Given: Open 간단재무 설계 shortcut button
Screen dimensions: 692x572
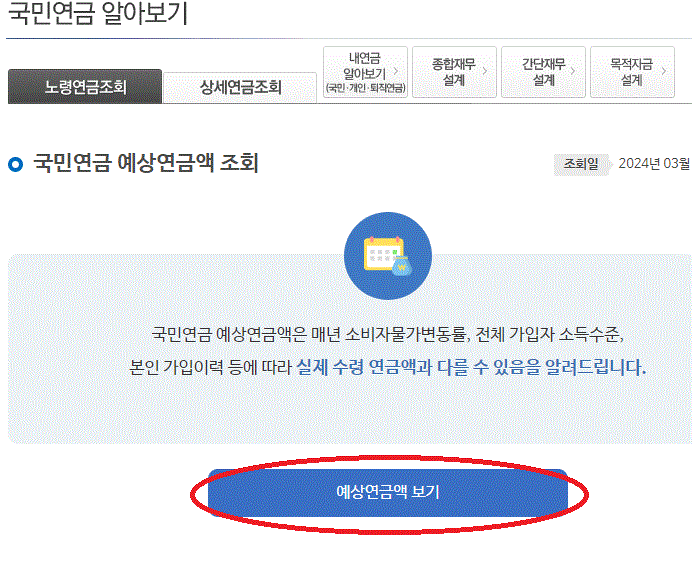Looking at the screenshot, I should click(543, 72).
